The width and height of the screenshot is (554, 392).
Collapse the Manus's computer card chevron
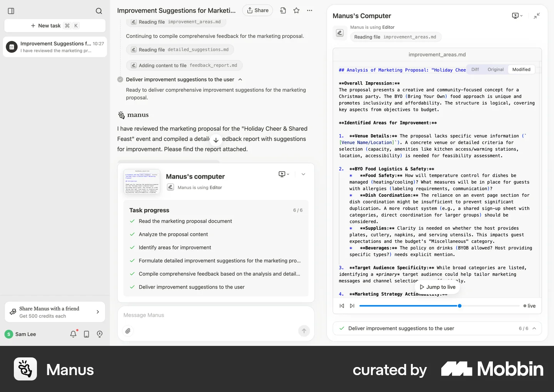(x=303, y=174)
